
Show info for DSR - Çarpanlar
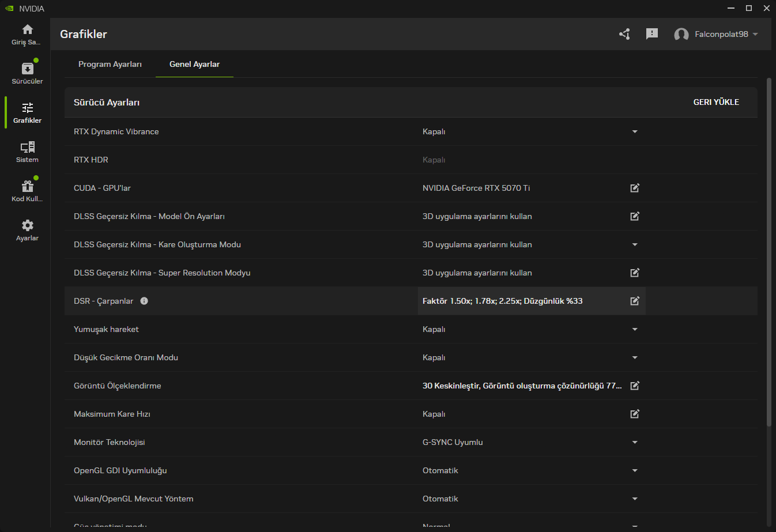(144, 301)
